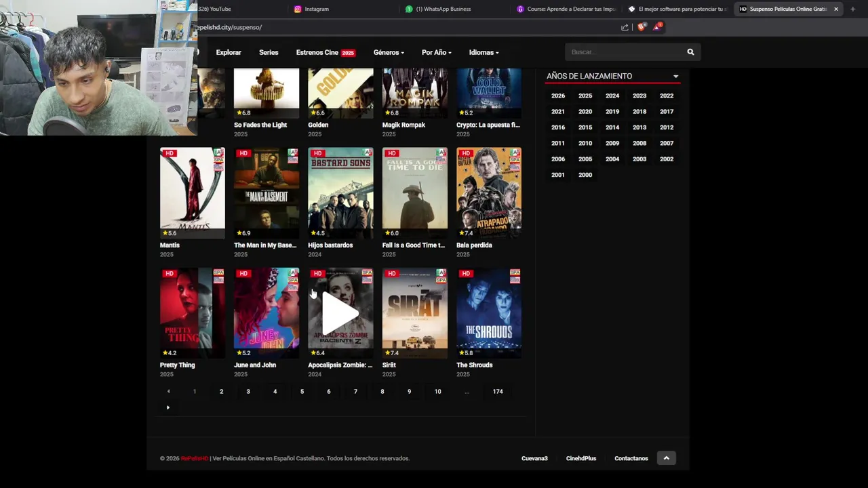
Task: Click the language flag badge on Sirāt poster
Action: pos(441,276)
